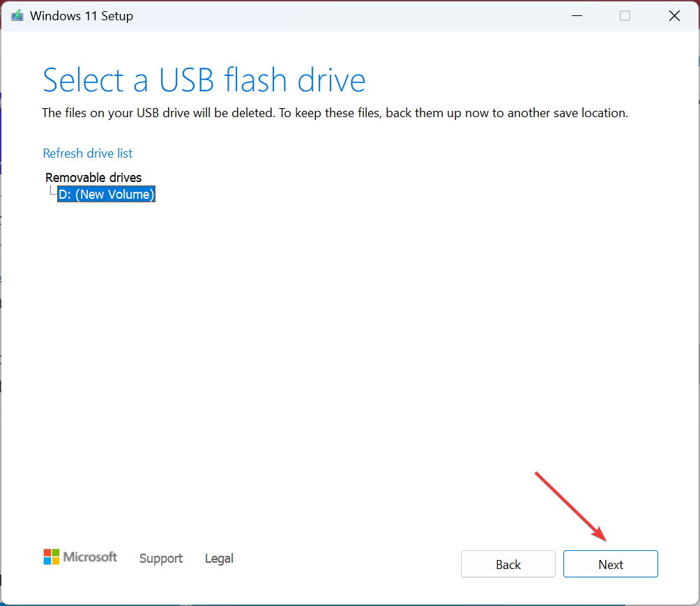Click the Removable drives tree heading

pos(93,177)
